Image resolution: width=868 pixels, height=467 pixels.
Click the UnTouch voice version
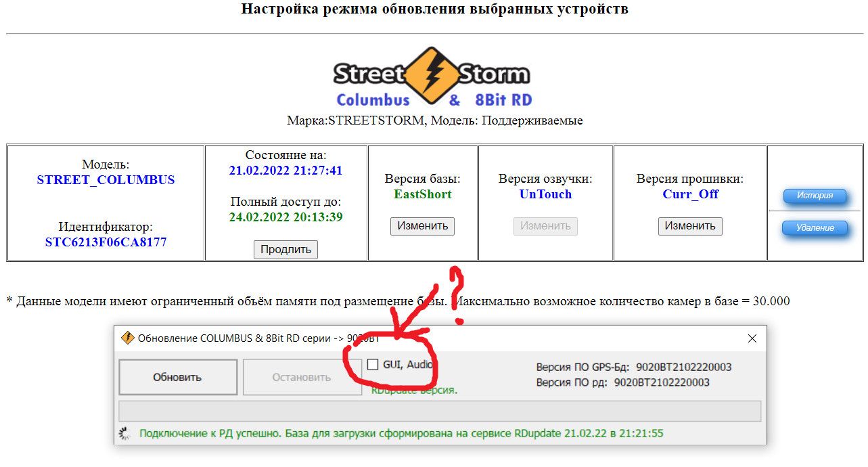(x=545, y=194)
